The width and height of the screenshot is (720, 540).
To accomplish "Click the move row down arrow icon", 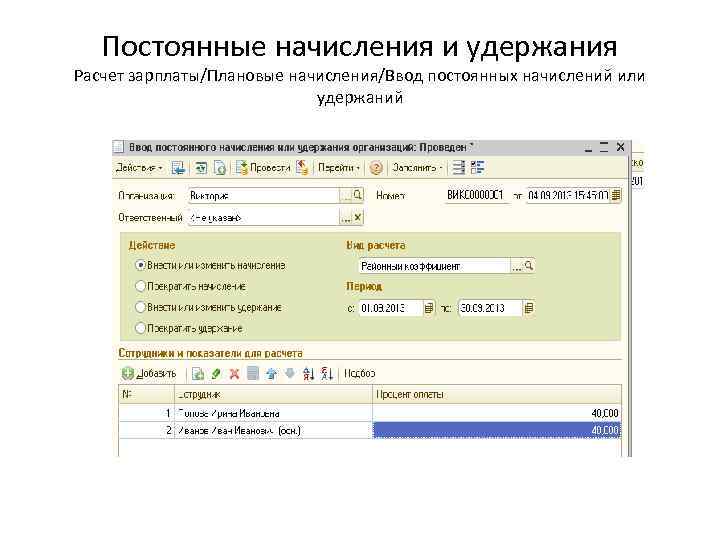I will [289, 373].
